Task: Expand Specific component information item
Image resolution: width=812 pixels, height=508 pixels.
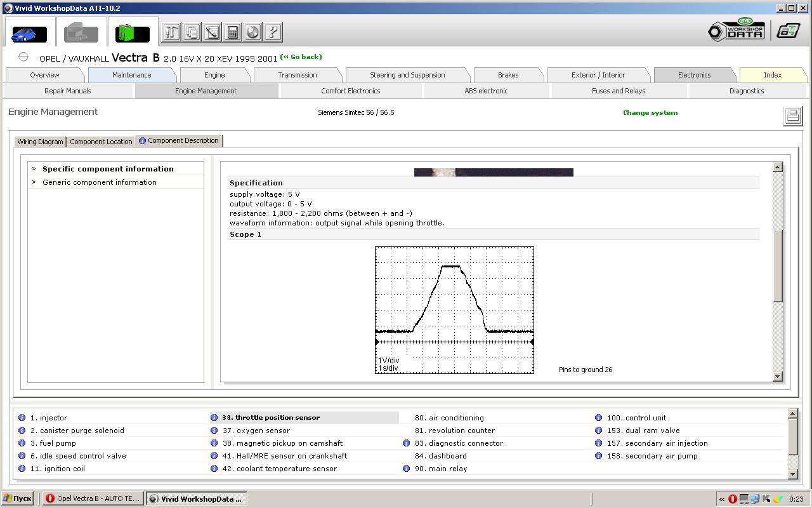Action: point(108,169)
